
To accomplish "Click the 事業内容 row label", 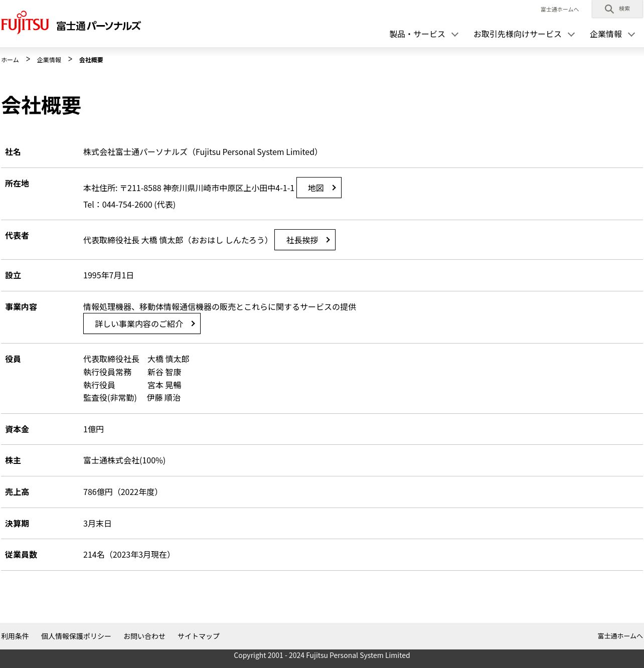I will pos(21,307).
